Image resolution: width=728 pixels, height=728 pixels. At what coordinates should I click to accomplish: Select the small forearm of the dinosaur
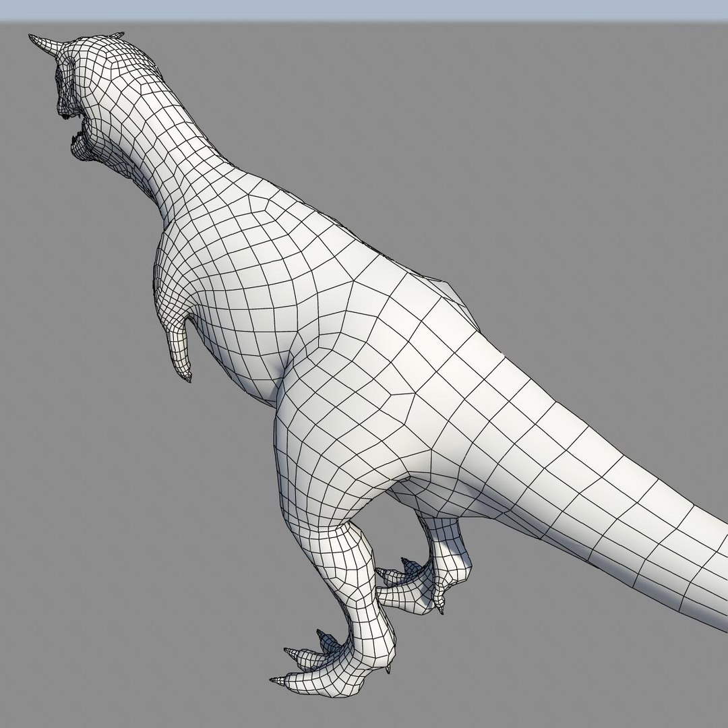pos(180,348)
